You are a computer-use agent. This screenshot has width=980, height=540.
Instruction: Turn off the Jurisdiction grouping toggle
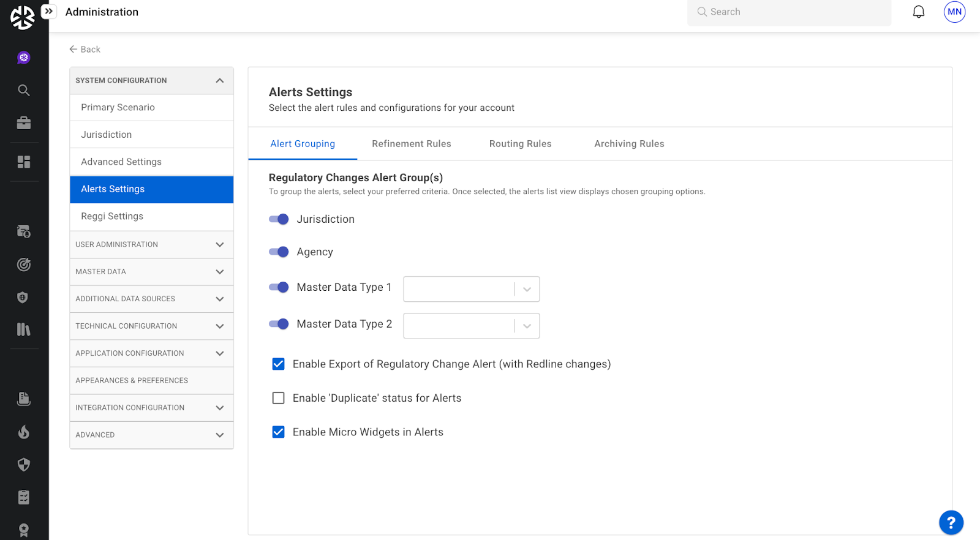279,219
